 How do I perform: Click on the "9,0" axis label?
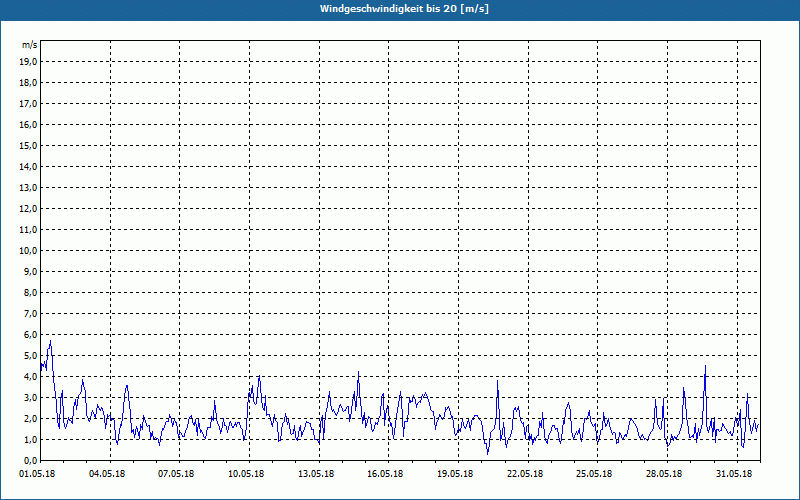[30, 271]
